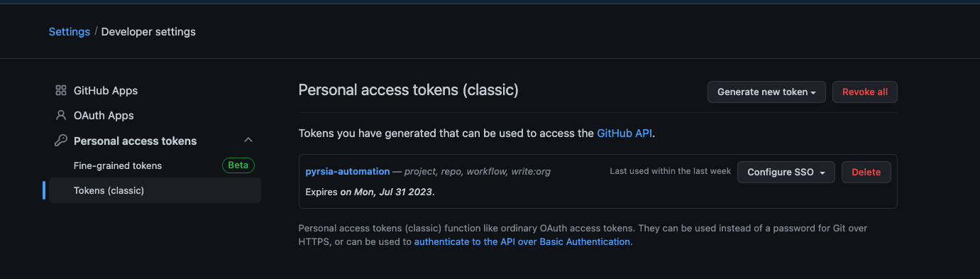Screen dimensions: 980x279
Task: Open the Generate new token dropdown
Action: [766, 92]
